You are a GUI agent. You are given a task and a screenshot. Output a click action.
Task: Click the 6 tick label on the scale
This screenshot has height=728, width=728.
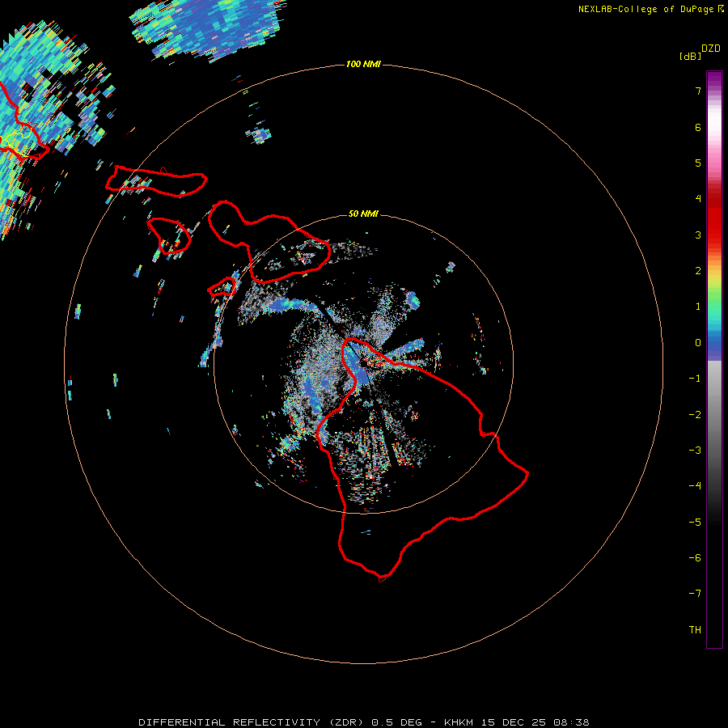[698, 127]
